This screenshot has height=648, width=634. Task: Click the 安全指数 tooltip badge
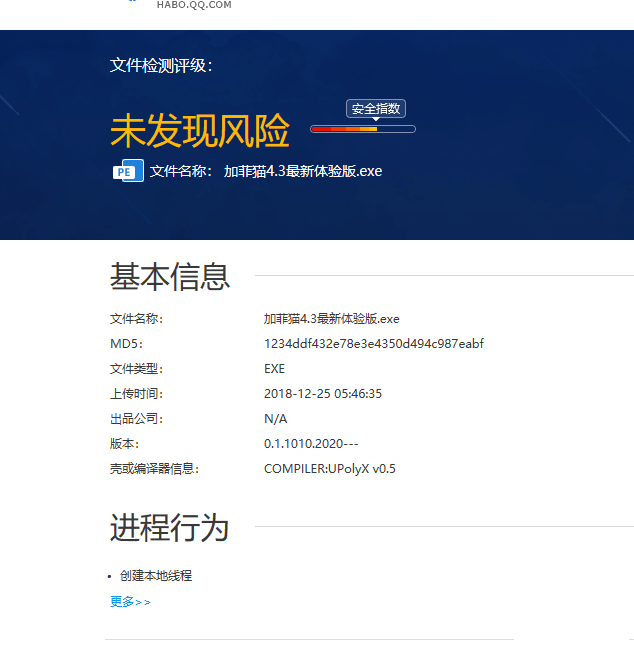[377, 109]
